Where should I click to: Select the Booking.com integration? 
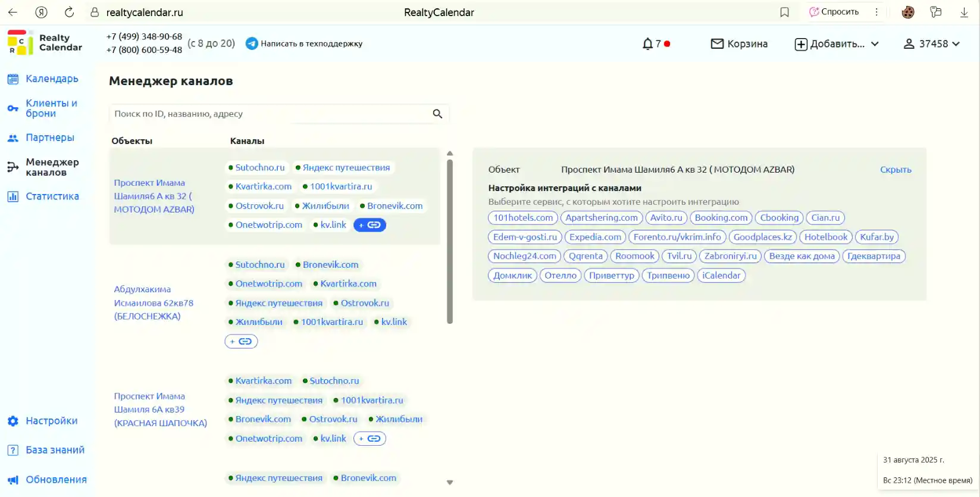click(x=721, y=218)
